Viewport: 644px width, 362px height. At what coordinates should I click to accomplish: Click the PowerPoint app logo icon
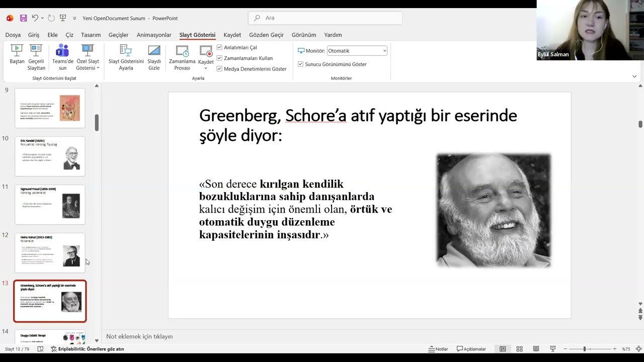10,18
